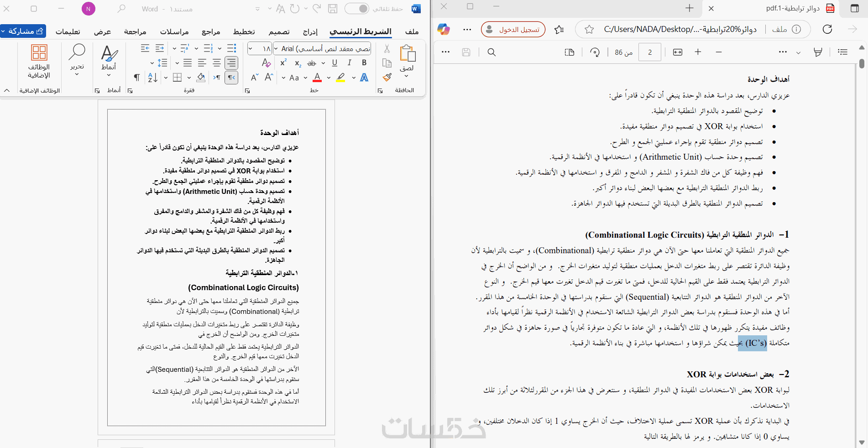Expand the Styles (أنماط) gallery dropdown
868x448 pixels.
tap(109, 75)
